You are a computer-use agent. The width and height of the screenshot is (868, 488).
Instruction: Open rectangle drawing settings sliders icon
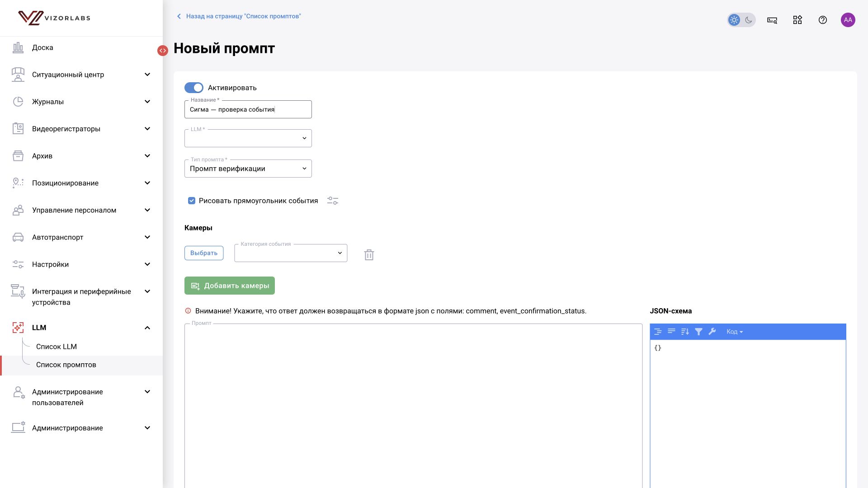[333, 201]
